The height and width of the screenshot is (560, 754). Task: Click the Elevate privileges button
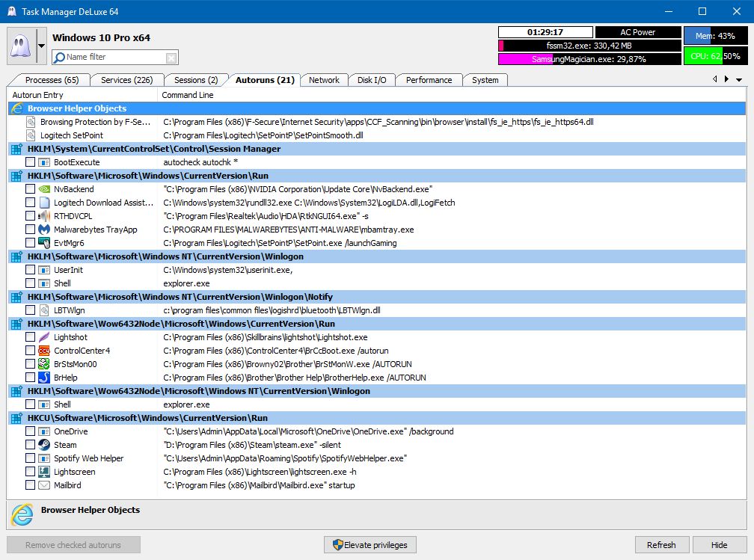click(x=370, y=545)
